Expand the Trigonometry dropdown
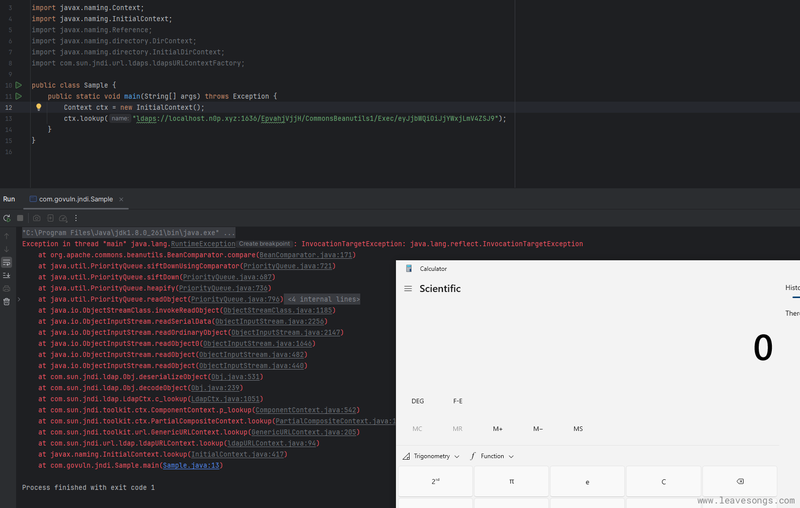The height and width of the screenshot is (508, 800). (x=430, y=456)
